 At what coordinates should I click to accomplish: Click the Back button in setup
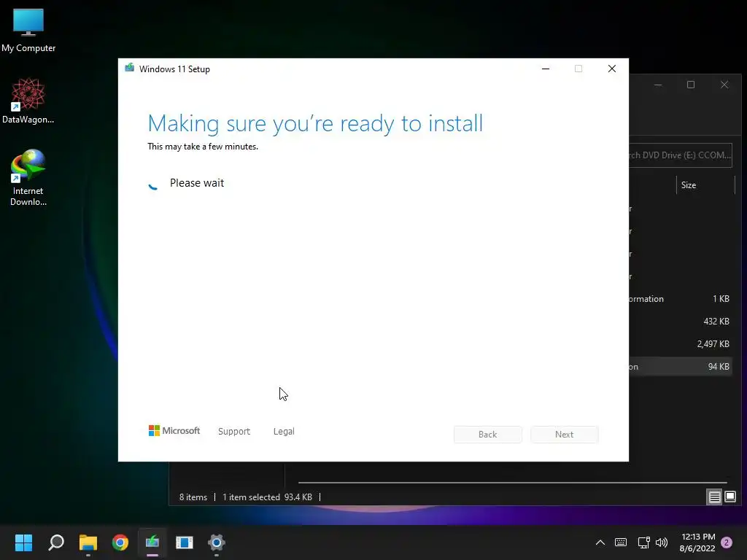pyautogui.click(x=488, y=435)
